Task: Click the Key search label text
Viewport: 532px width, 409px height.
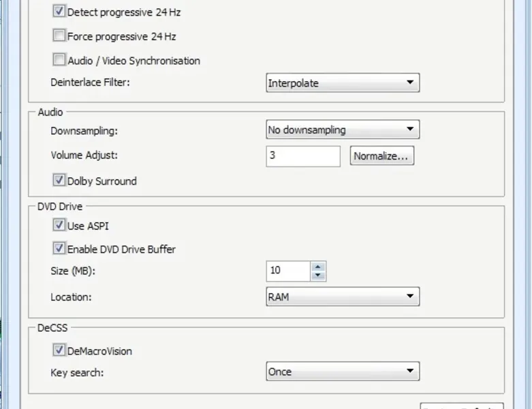Action: (77, 373)
